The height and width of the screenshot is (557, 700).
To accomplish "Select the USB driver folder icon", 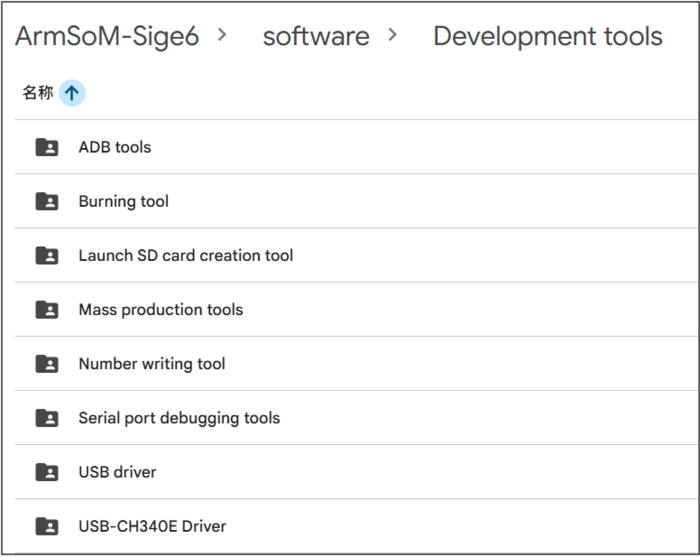I will point(47,472).
